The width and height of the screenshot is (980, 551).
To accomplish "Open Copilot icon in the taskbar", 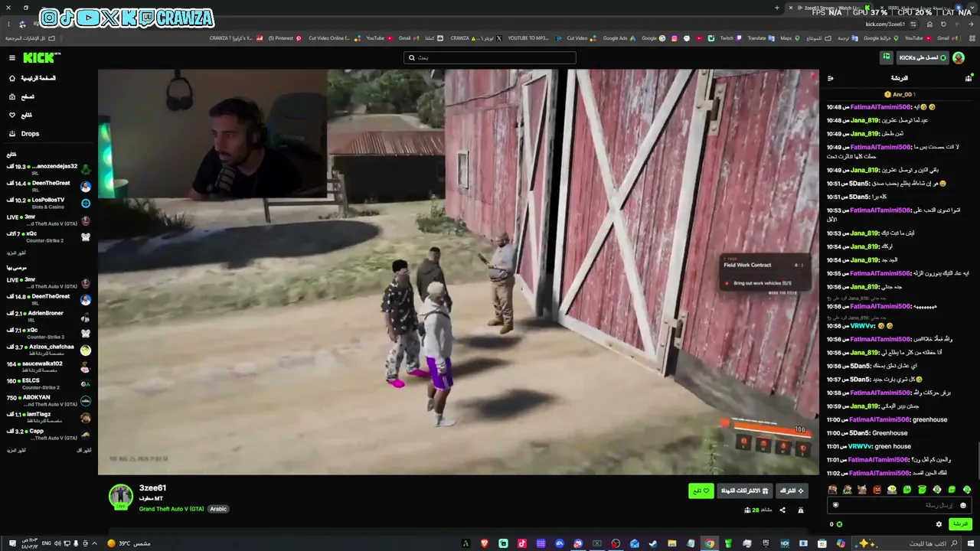I will coord(841,543).
